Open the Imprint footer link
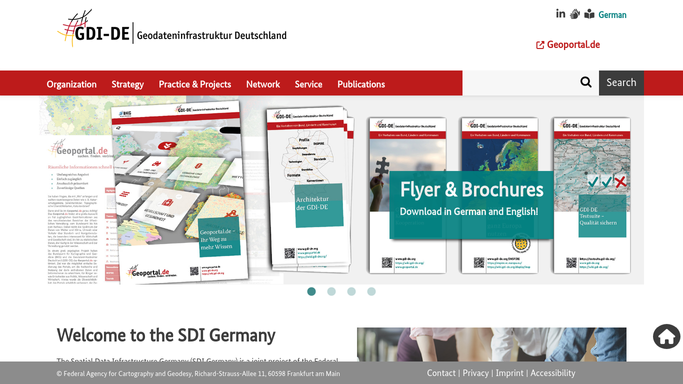The width and height of the screenshot is (683, 384). click(510, 373)
